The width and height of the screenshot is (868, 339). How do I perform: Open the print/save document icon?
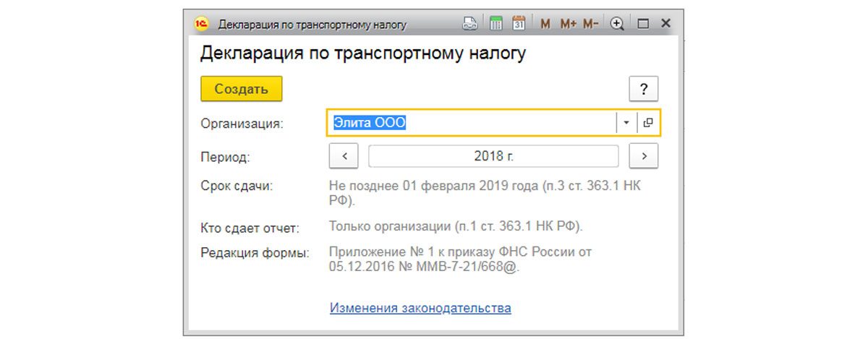point(470,24)
